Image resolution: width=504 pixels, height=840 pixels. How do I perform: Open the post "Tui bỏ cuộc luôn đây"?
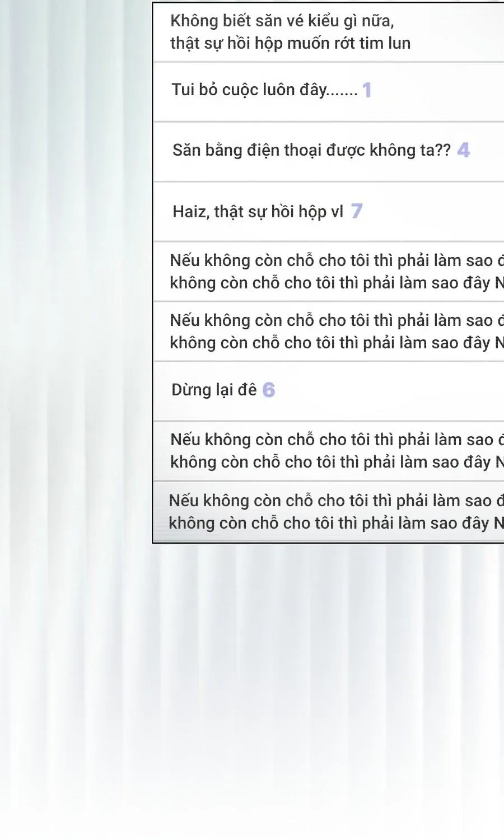point(329,92)
